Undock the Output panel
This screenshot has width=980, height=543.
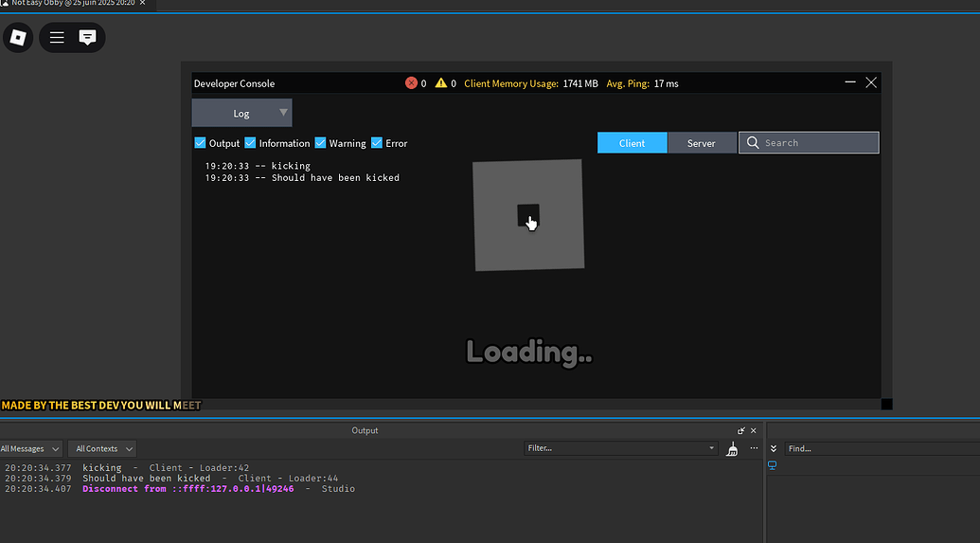(x=741, y=430)
